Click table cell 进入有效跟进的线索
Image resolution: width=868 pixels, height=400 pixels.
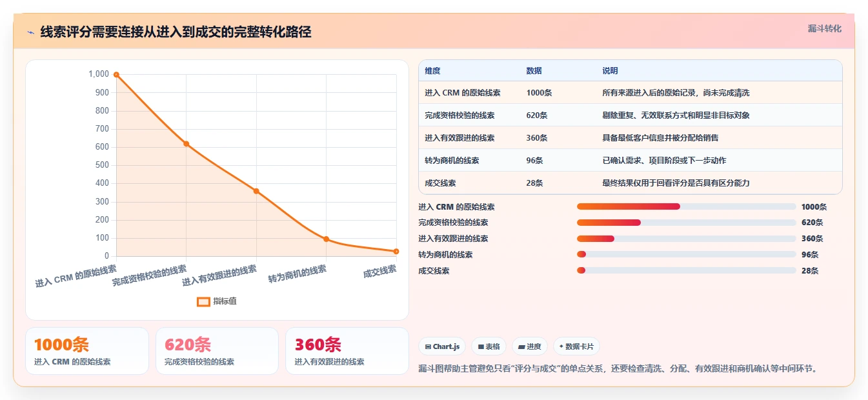pos(459,138)
